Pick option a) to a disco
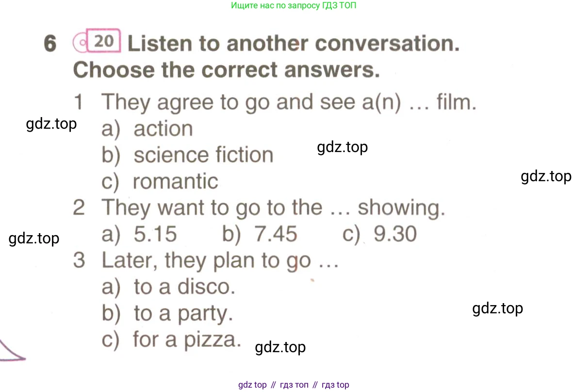 point(168,287)
